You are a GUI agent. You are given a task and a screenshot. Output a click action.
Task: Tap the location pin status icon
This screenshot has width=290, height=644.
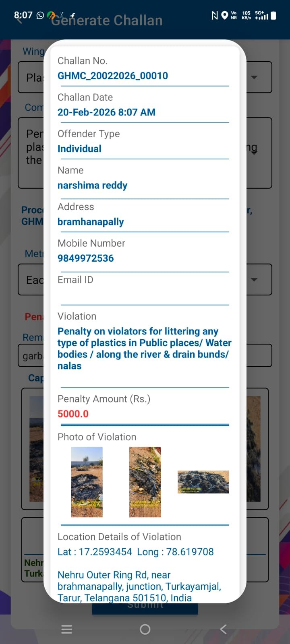pos(225,15)
